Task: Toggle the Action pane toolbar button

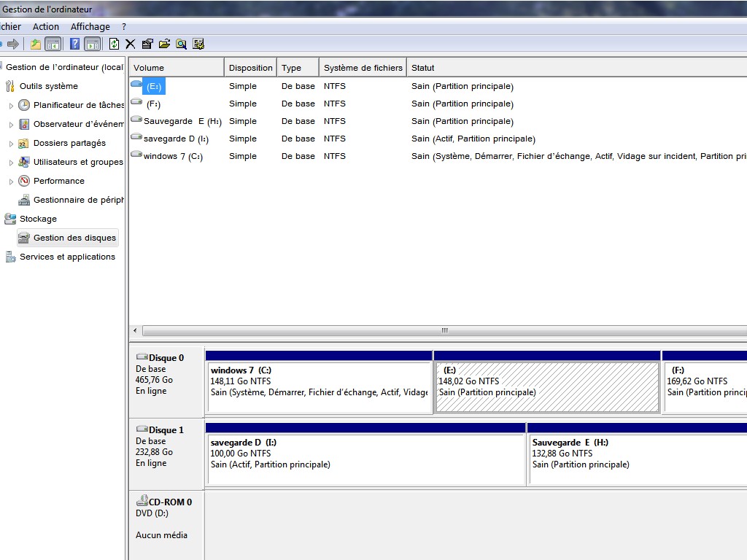Action: coord(92,44)
